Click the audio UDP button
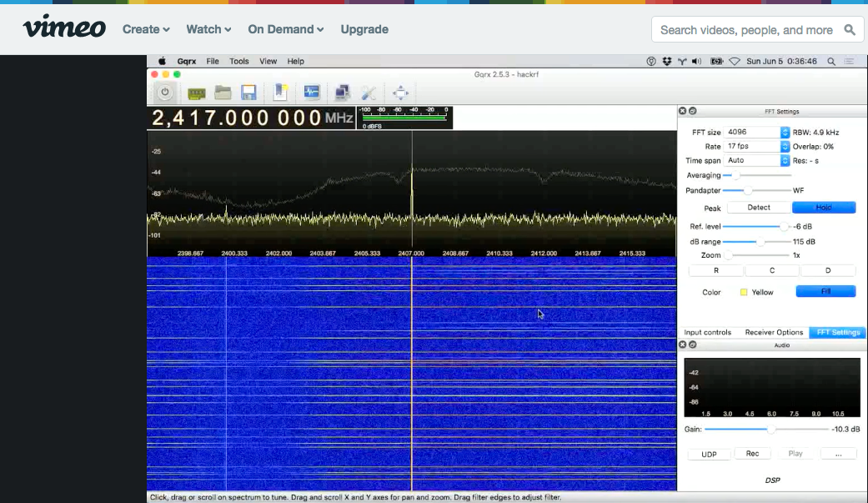This screenshot has height=503, width=868. point(709,455)
